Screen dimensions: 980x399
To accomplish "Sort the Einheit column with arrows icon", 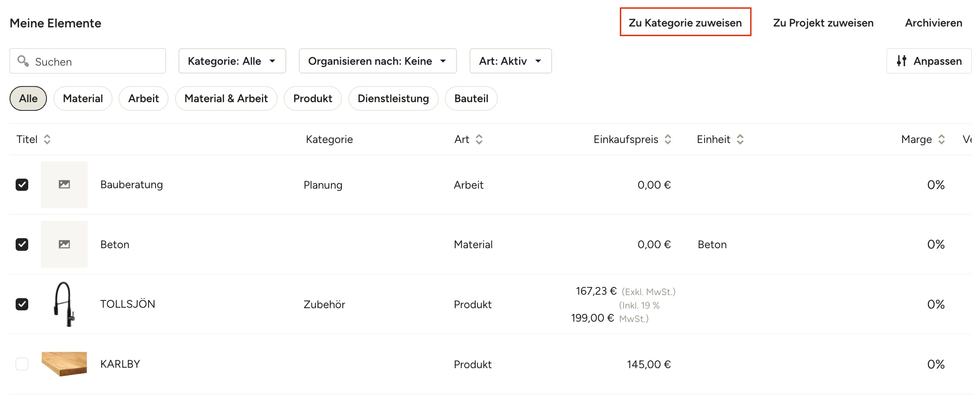I will coord(740,140).
